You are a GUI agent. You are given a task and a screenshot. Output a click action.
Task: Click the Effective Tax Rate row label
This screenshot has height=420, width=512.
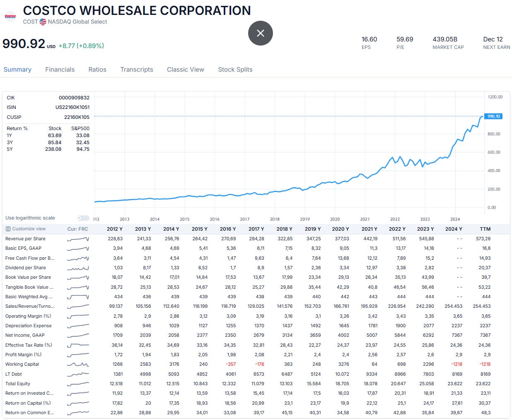tap(29, 345)
